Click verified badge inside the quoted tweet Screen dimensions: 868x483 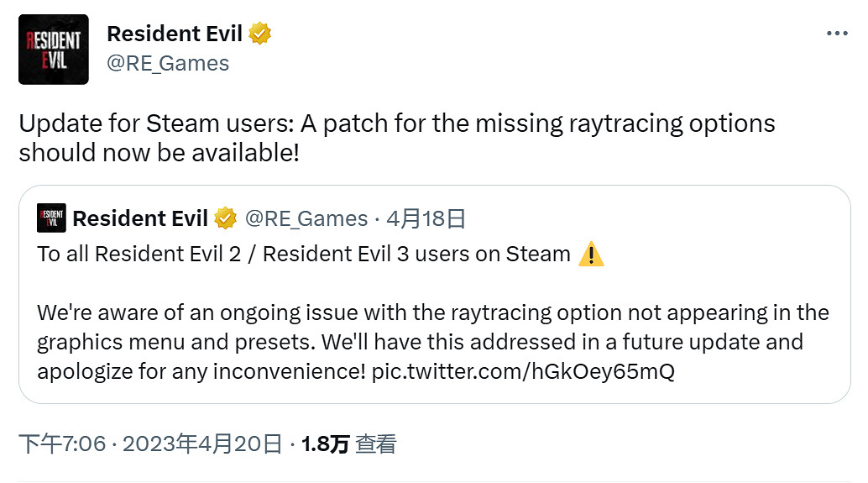click(x=225, y=219)
